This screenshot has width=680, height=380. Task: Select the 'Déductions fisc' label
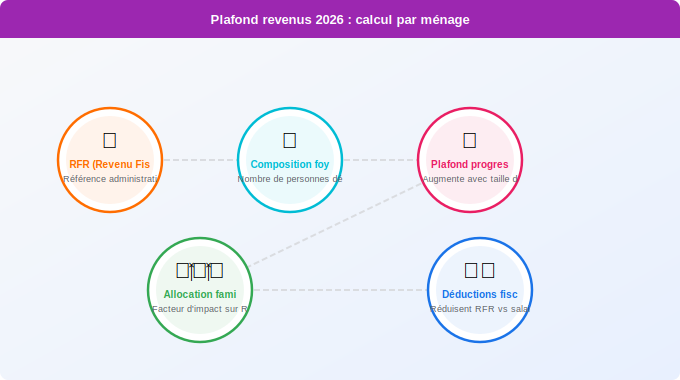(x=480, y=295)
